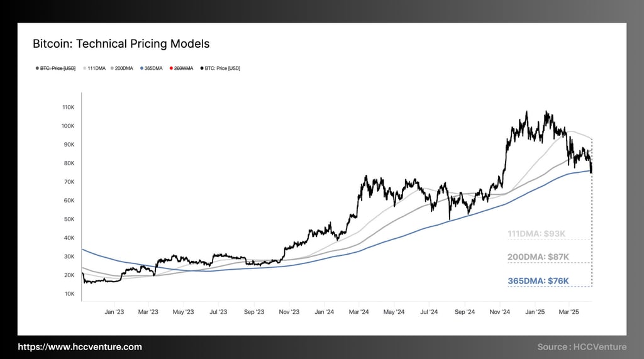Click the Nov '24 x-axis label
644x359 pixels.
click(499, 312)
